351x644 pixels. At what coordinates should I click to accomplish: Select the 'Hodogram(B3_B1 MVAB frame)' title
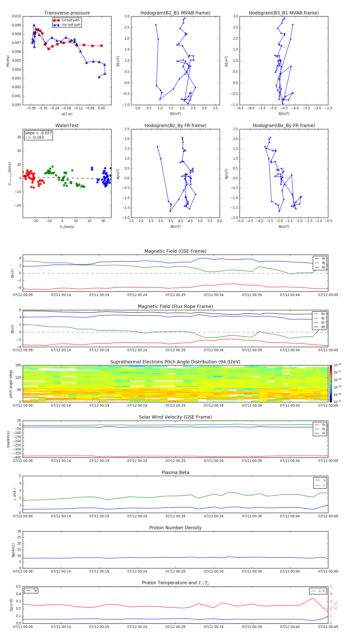pyautogui.click(x=284, y=13)
